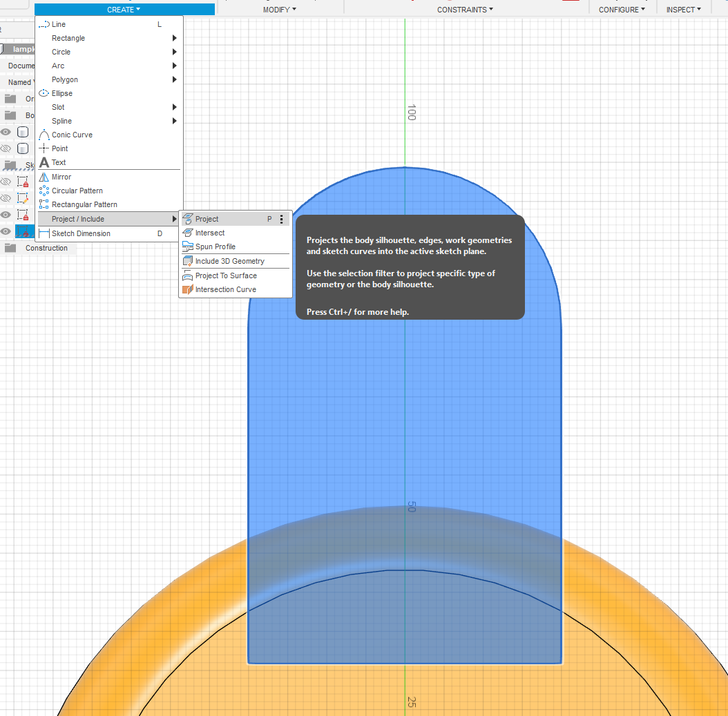Show the hidden second body

point(6,148)
